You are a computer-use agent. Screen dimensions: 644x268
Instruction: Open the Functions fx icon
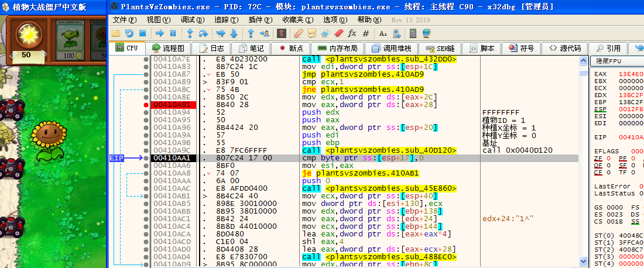(x=352, y=33)
